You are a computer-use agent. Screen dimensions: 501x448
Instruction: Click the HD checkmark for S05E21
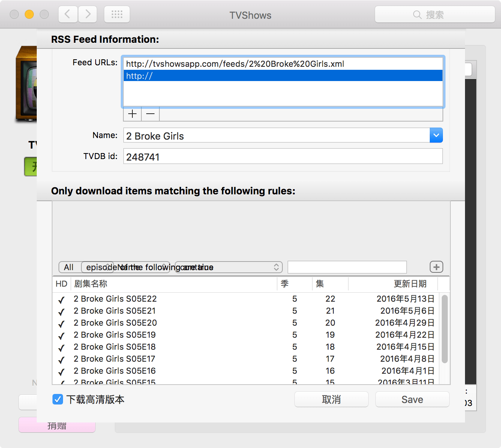[x=61, y=312]
